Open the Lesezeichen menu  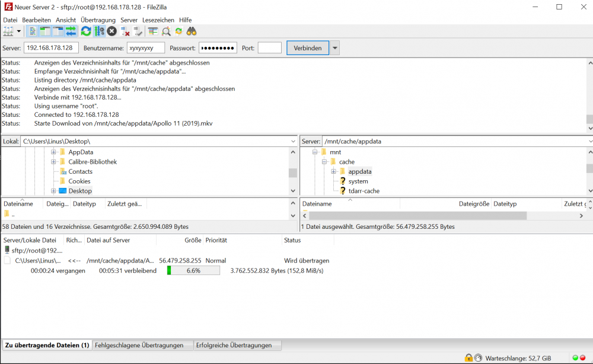point(158,20)
